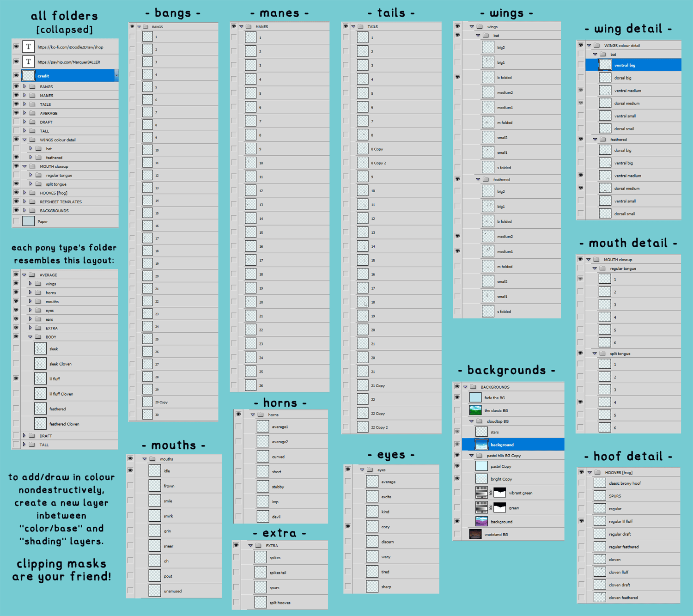Click the vibrant green layer mask thumbnail
The image size is (693, 616).
(x=499, y=493)
